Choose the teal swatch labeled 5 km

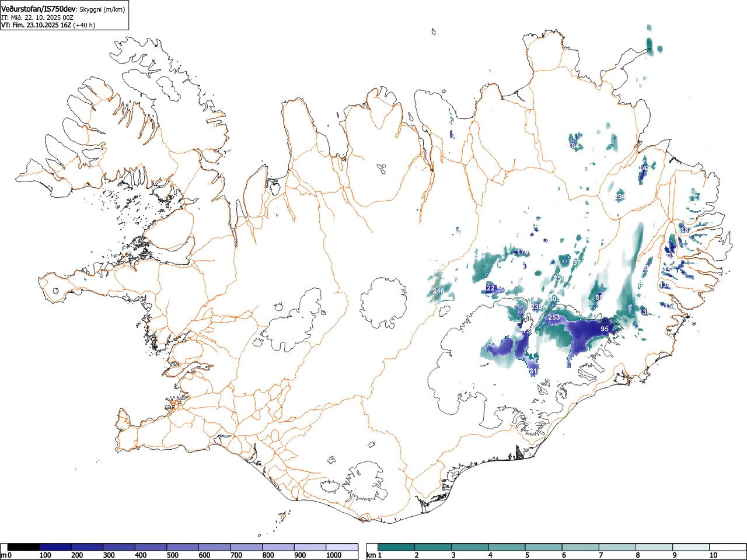(x=544, y=547)
